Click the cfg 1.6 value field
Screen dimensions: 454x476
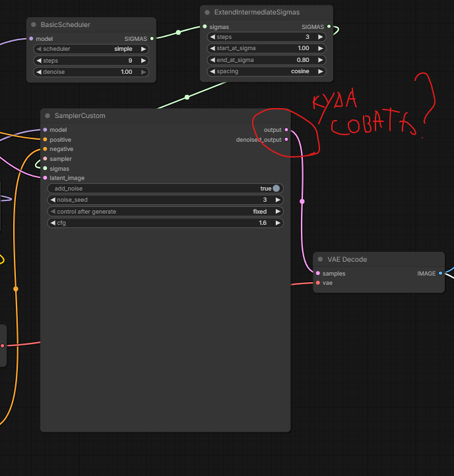click(x=166, y=223)
